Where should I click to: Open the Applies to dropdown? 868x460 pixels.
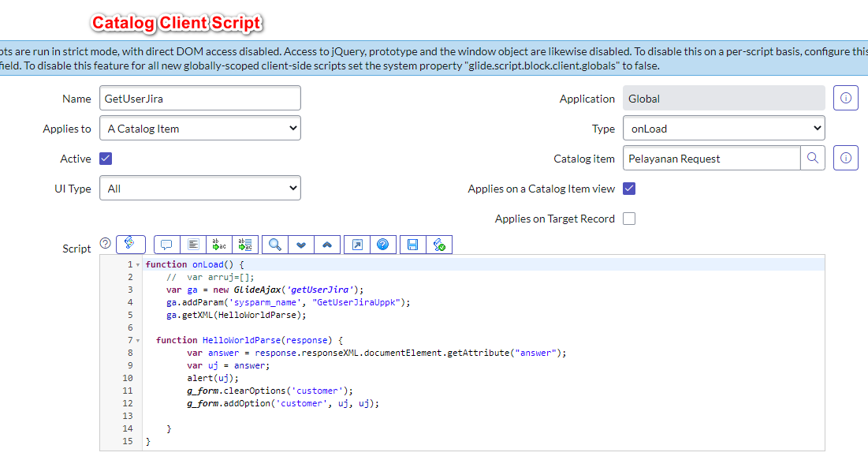click(x=200, y=128)
